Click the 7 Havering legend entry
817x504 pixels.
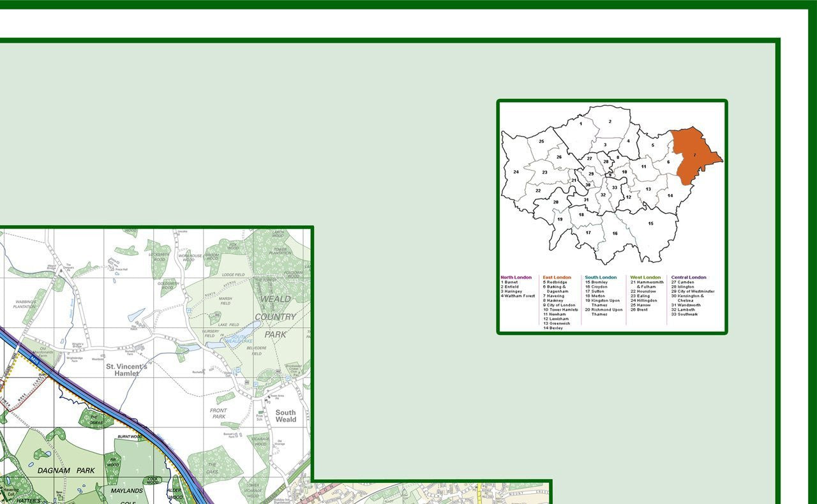click(553, 296)
